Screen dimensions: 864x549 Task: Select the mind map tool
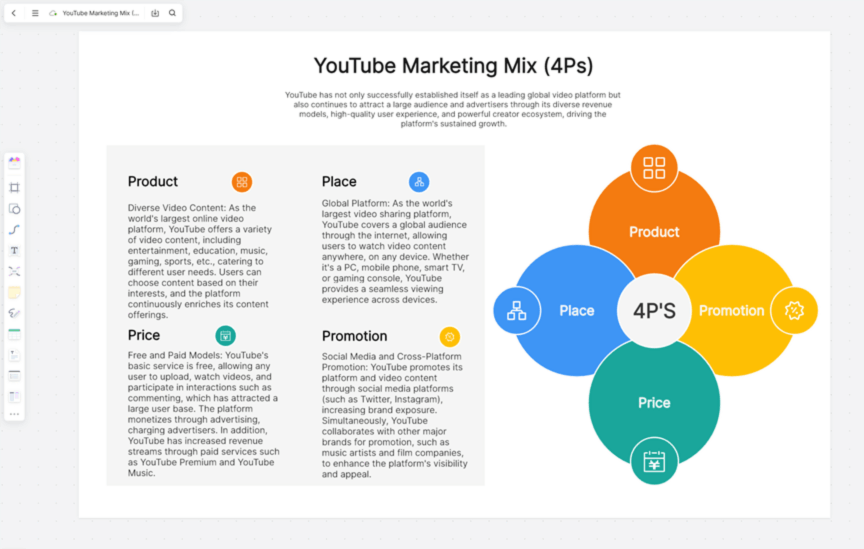click(x=14, y=271)
